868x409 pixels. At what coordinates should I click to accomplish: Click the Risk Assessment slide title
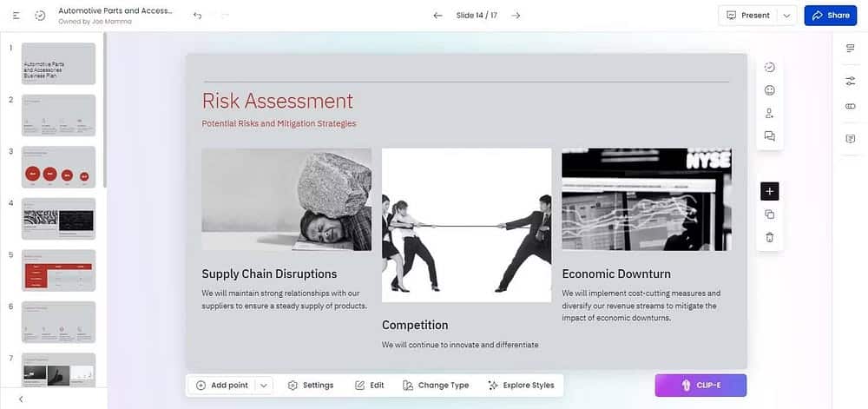277,101
